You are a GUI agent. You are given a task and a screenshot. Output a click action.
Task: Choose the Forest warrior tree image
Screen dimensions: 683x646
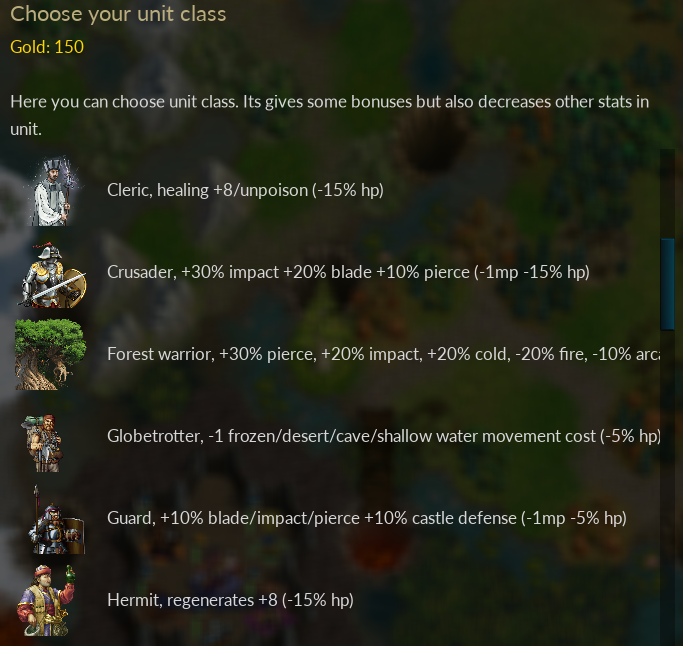pyautogui.click(x=50, y=354)
